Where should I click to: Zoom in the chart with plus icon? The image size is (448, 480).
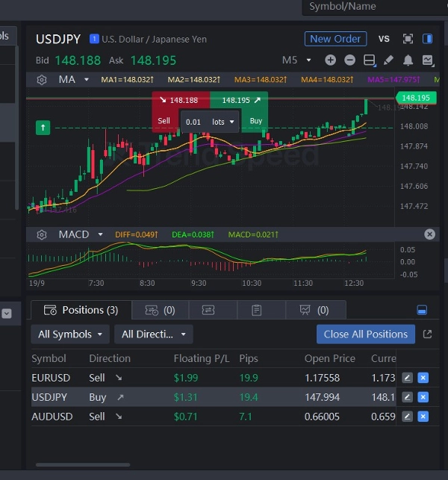332,60
